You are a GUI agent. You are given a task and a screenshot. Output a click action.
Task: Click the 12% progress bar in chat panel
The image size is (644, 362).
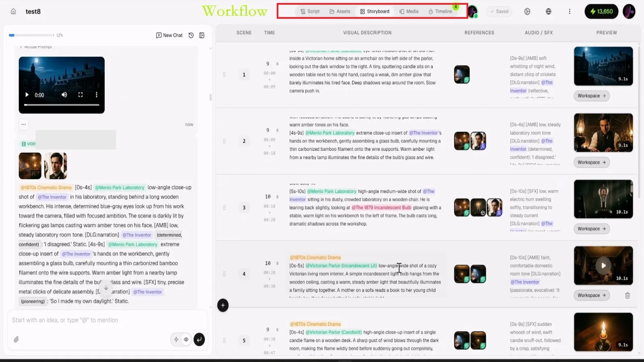(31, 35)
